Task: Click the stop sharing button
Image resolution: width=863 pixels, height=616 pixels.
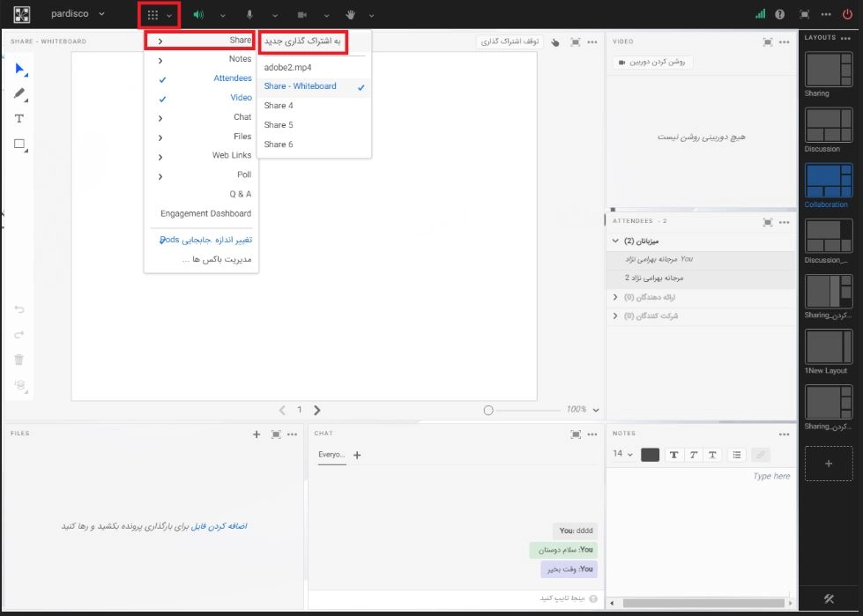Action: click(510, 41)
